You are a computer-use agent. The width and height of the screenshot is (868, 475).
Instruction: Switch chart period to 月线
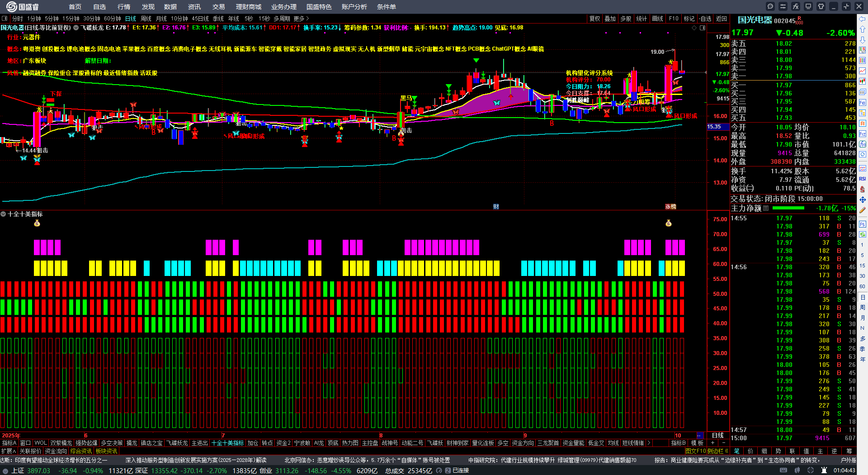click(x=161, y=19)
